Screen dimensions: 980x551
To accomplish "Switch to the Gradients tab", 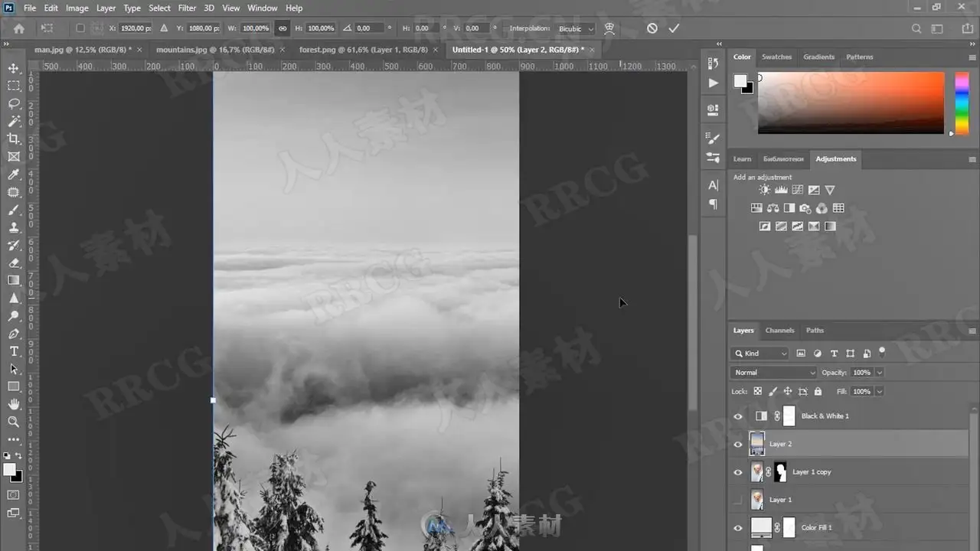I will coord(818,57).
